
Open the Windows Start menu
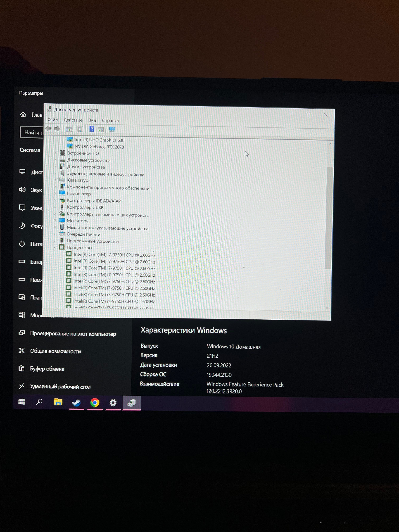22,402
